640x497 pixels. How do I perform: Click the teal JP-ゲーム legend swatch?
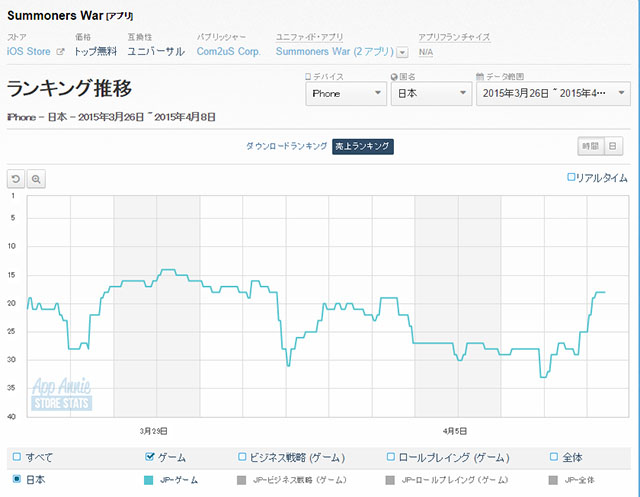click(x=149, y=480)
